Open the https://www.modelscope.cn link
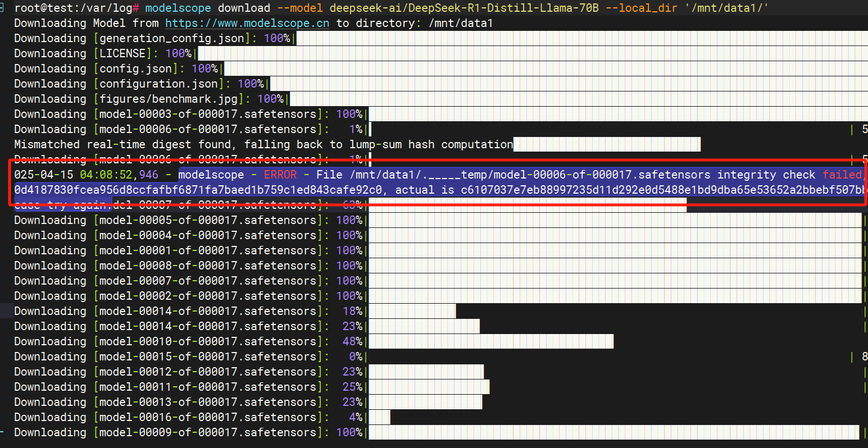The width and height of the screenshot is (868, 448). pyautogui.click(x=247, y=23)
